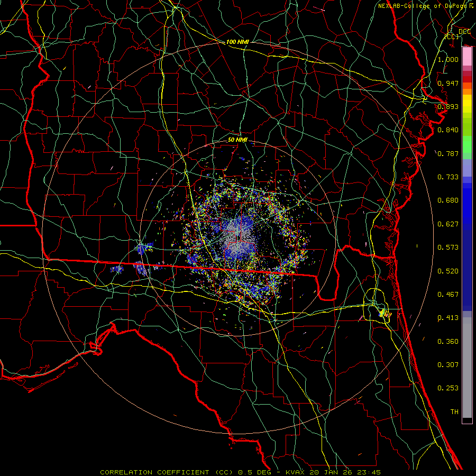Image resolution: width=476 pixels, height=476 pixels.
Task: Select the 0.680 legend value
Action: point(448,200)
